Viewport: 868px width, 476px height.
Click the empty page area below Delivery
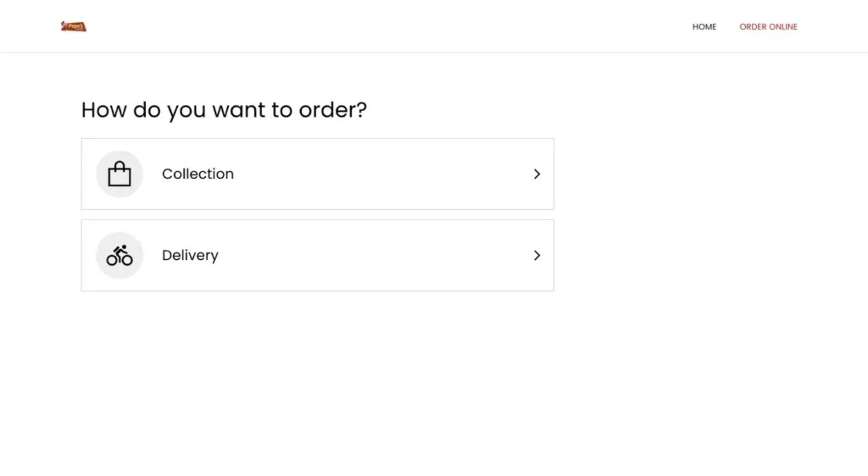pos(339,381)
